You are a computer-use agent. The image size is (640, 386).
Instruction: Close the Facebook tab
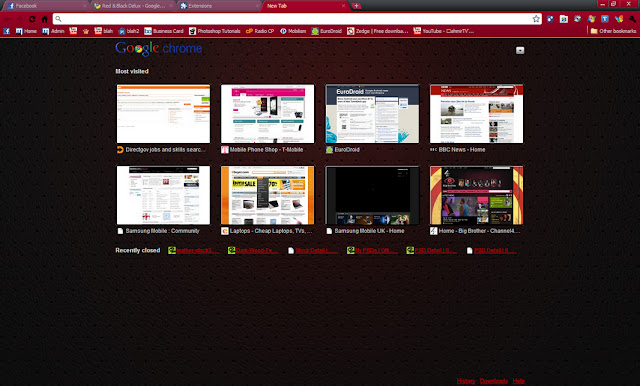coord(84,6)
